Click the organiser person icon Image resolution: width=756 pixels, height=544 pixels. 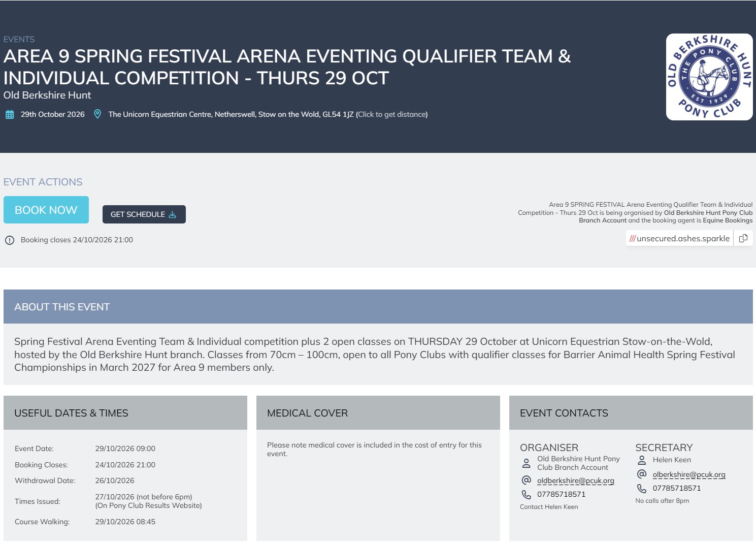[527, 463]
